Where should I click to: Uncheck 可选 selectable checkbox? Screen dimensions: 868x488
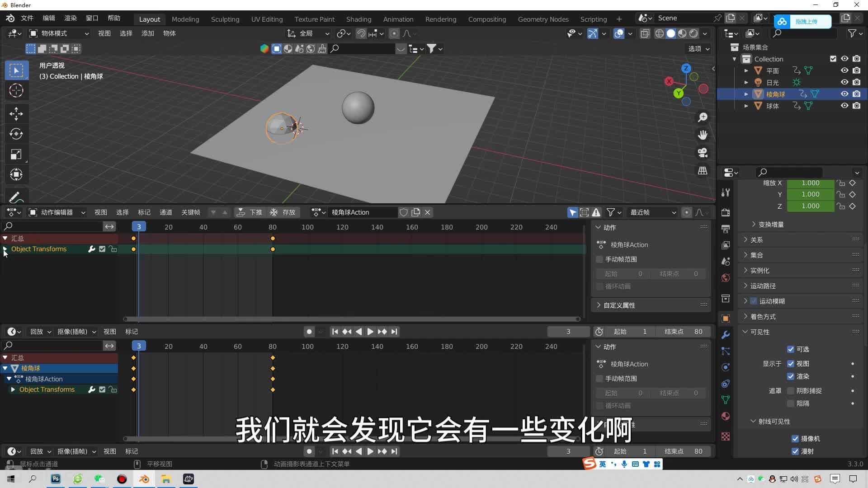[x=791, y=349]
